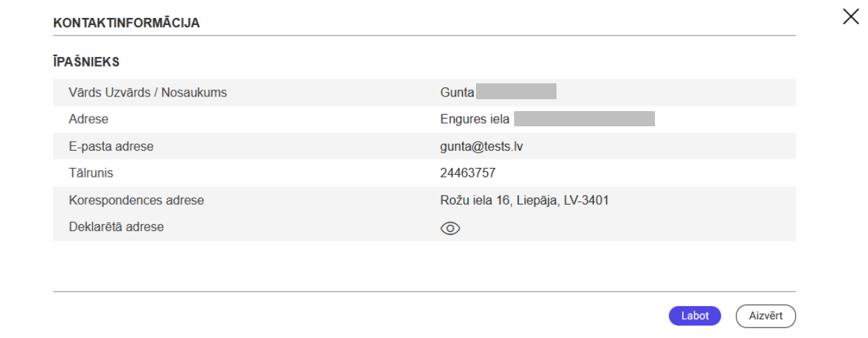
Task: Select the KONTAKTINFORMĀCIJA heading
Action: point(126,23)
